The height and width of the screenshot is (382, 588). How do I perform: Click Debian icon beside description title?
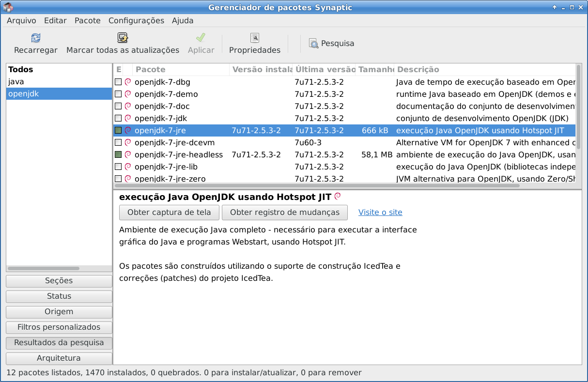coord(338,197)
